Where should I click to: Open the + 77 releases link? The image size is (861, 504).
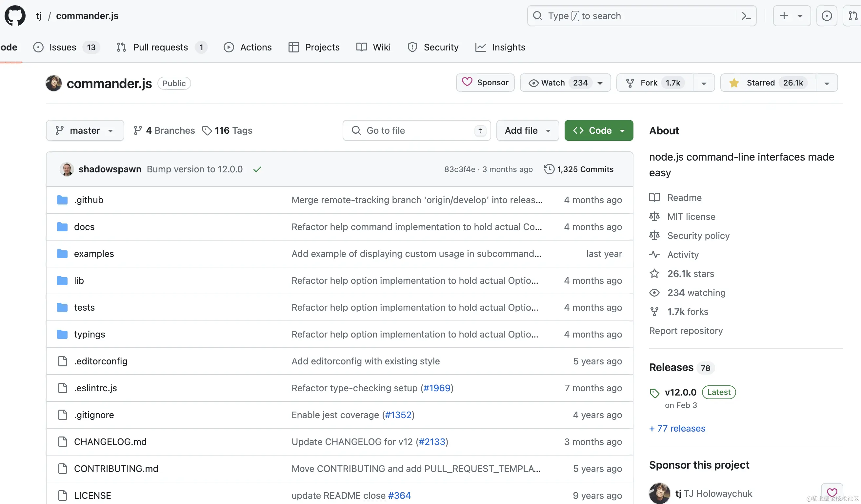677,428
